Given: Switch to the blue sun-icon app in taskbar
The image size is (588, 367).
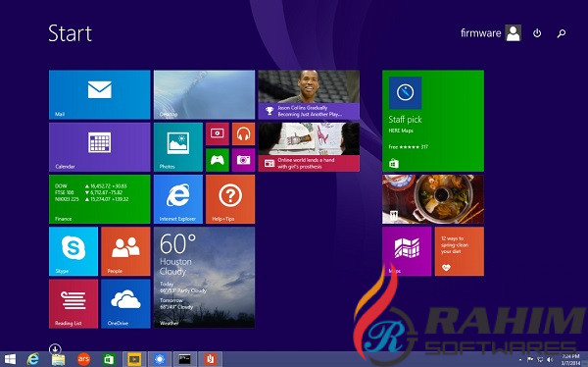Looking at the screenshot, I should click(x=160, y=359).
